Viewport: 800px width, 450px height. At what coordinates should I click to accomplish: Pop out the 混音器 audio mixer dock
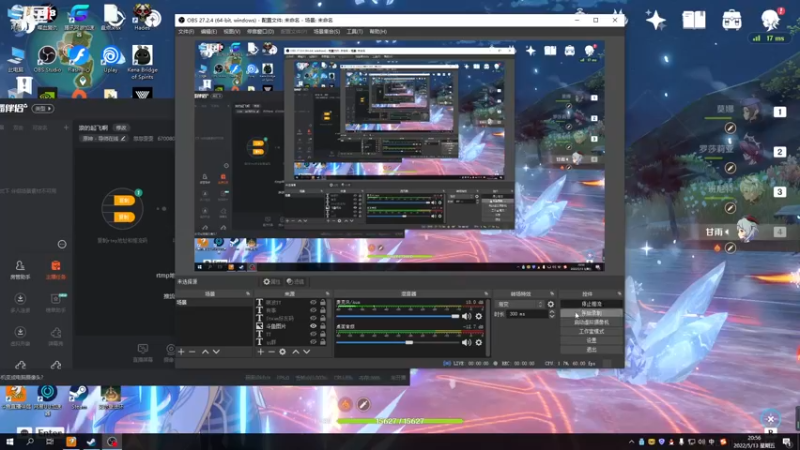[486, 294]
